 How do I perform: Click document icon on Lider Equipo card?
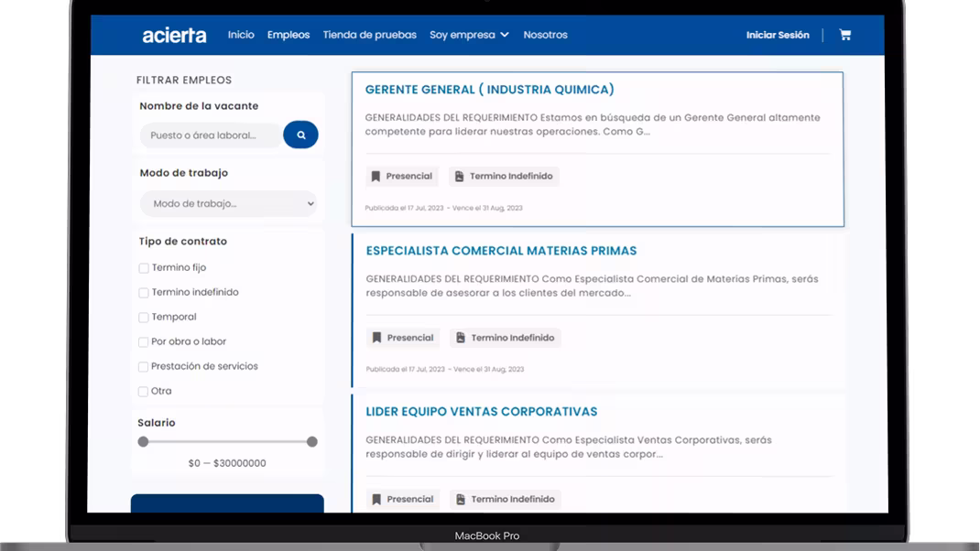[x=461, y=499]
